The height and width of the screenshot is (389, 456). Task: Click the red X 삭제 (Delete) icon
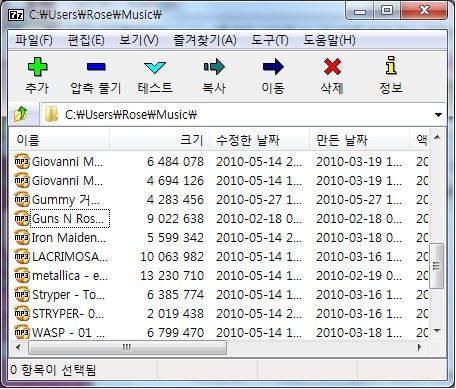click(x=332, y=67)
